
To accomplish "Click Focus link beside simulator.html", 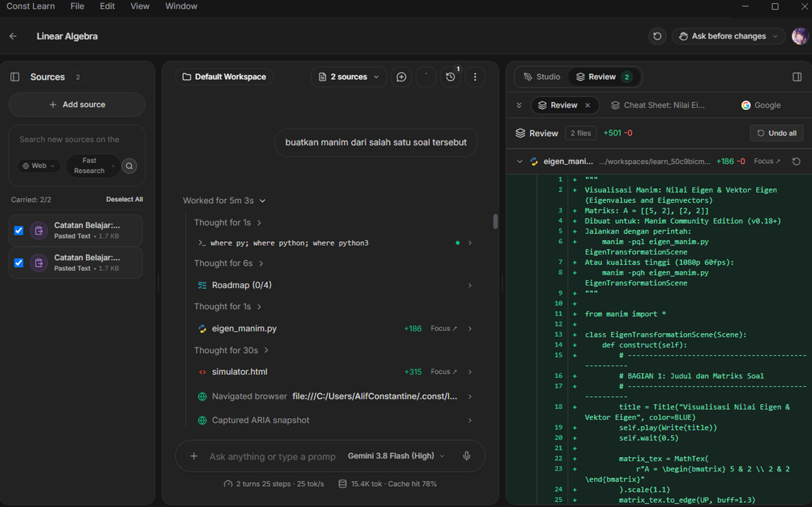I will click(444, 372).
